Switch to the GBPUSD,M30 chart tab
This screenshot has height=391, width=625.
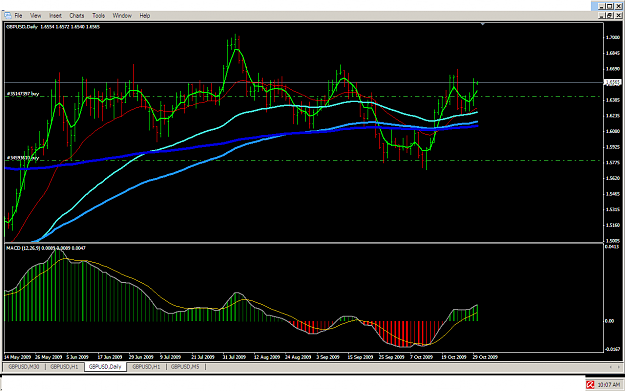coord(24,367)
